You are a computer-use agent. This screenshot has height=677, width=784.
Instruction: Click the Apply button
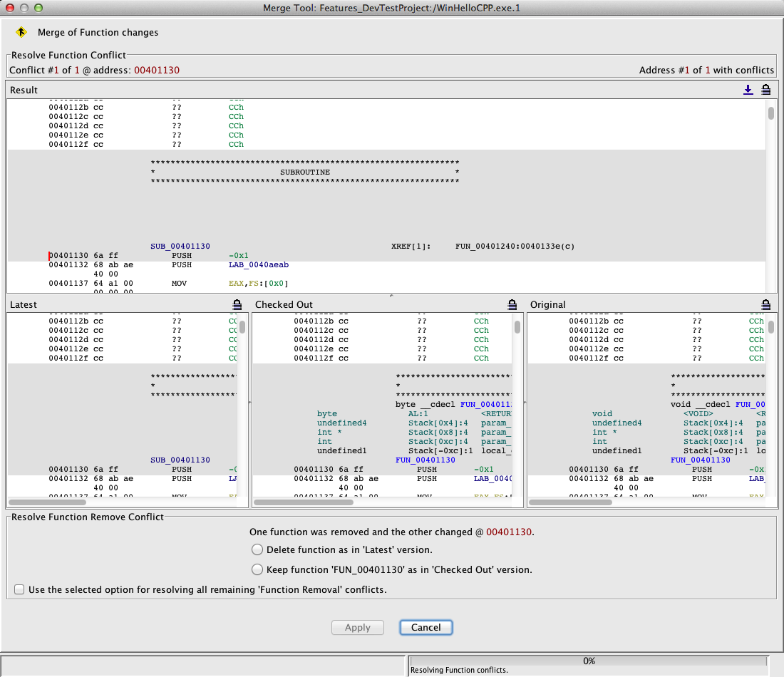coord(358,628)
